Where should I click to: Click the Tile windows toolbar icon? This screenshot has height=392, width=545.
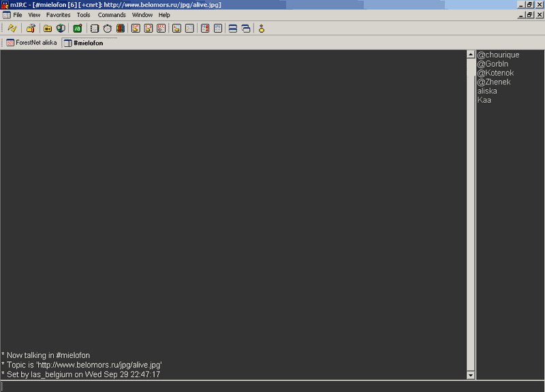pos(233,29)
